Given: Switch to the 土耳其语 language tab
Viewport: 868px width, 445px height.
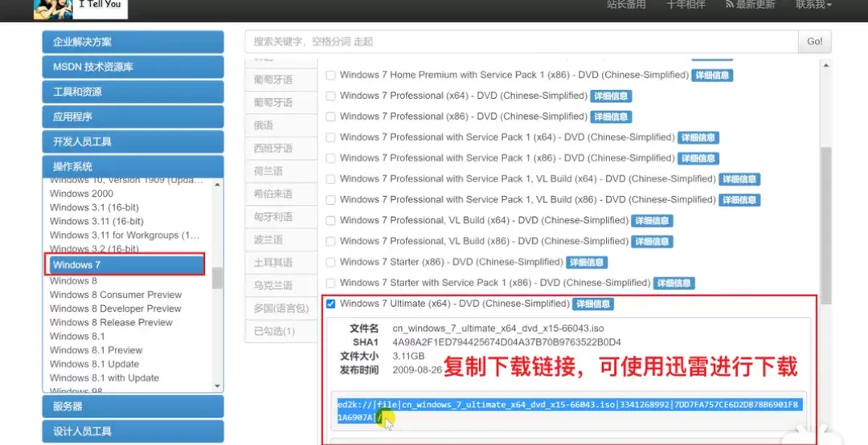Looking at the screenshot, I should pyautogui.click(x=280, y=263).
